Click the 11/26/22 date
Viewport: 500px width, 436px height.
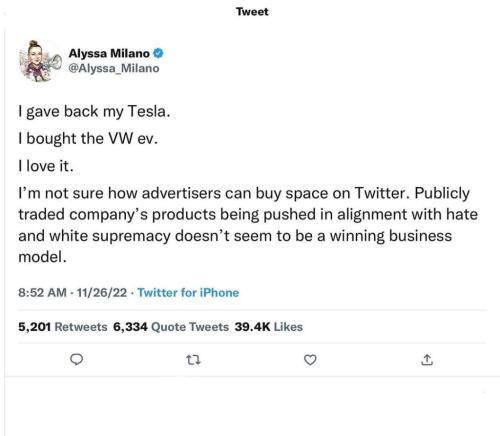point(102,293)
